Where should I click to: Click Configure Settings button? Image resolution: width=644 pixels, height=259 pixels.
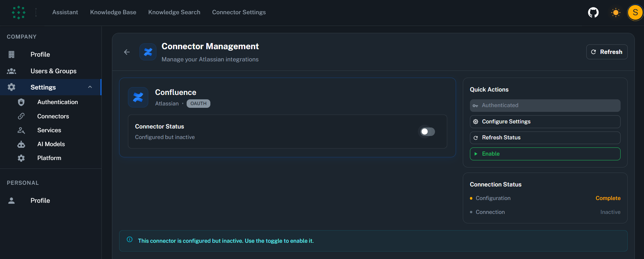(545, 122)
